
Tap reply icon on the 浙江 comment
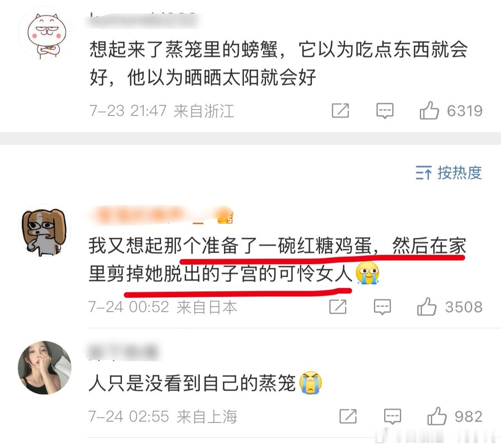(x=385, y=111)
